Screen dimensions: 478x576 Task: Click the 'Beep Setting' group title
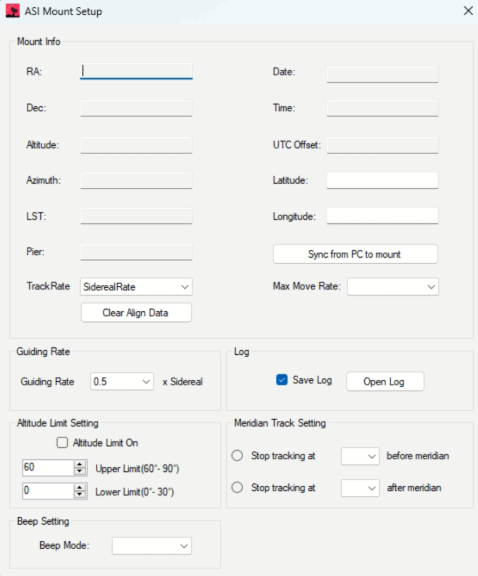(43, 521)
